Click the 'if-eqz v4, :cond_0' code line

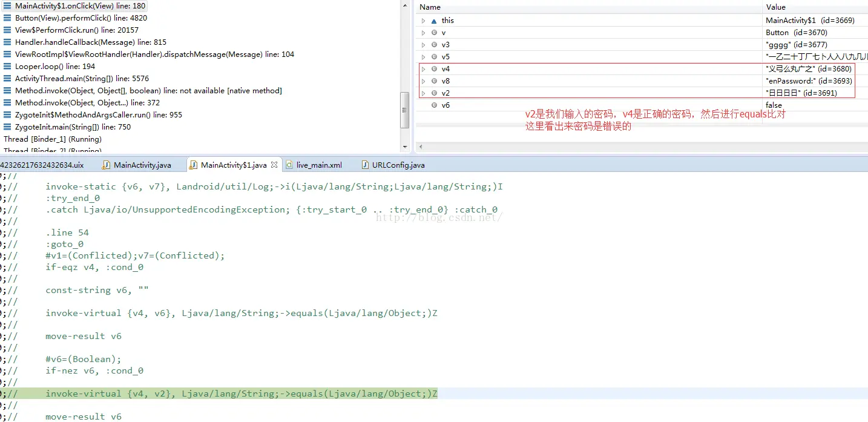pyautogui.click(x=94, y=267)
